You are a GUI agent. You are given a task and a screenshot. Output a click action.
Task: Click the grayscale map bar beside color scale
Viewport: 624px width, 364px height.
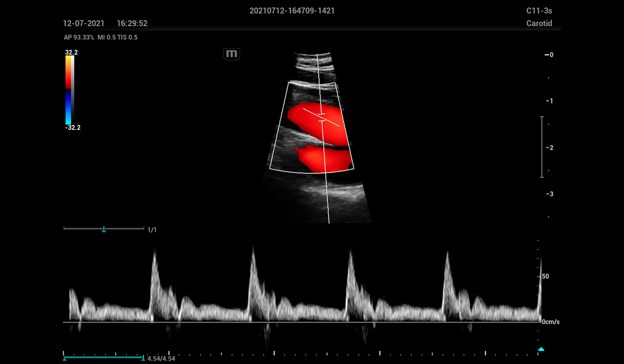pos(73,89)
